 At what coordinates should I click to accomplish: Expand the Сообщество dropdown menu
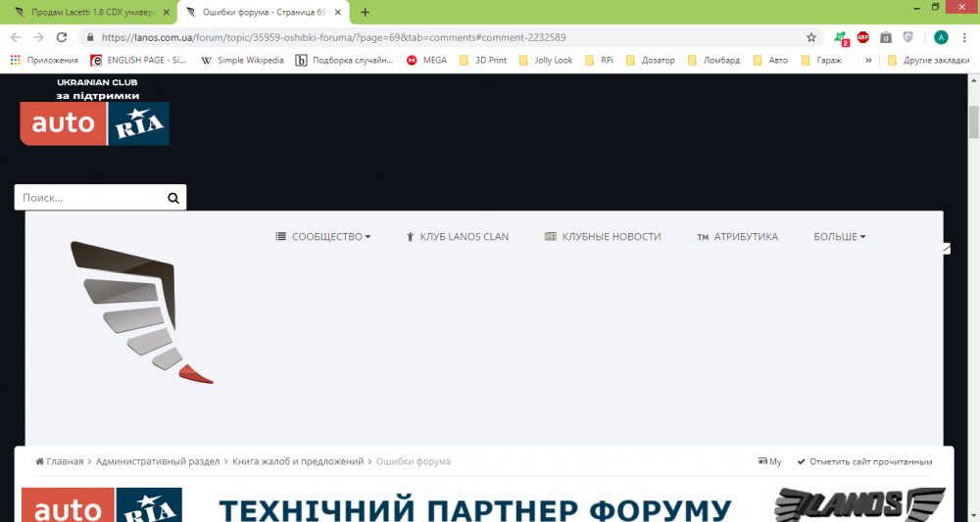pos(323,237)
